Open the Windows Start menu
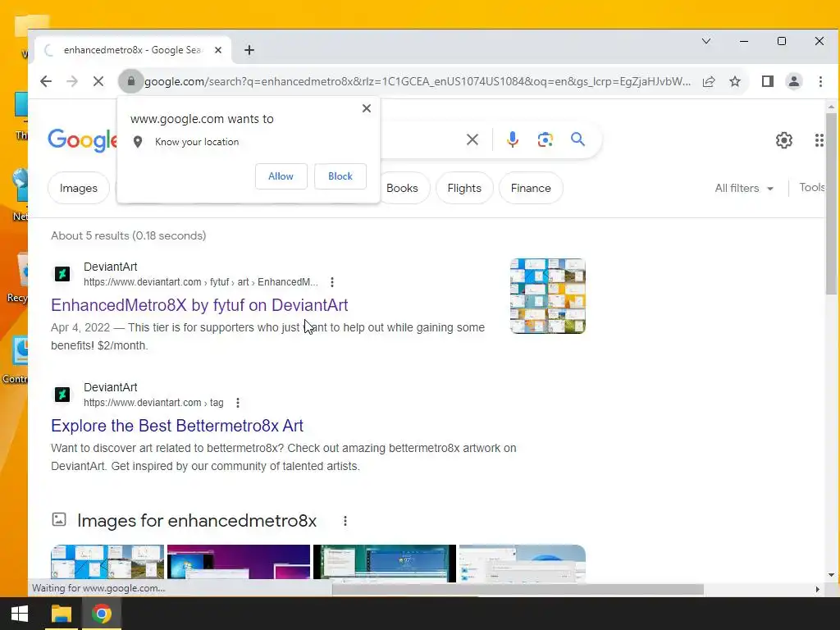This screenshot has height=630, width=840. click(x=20, y=614)
